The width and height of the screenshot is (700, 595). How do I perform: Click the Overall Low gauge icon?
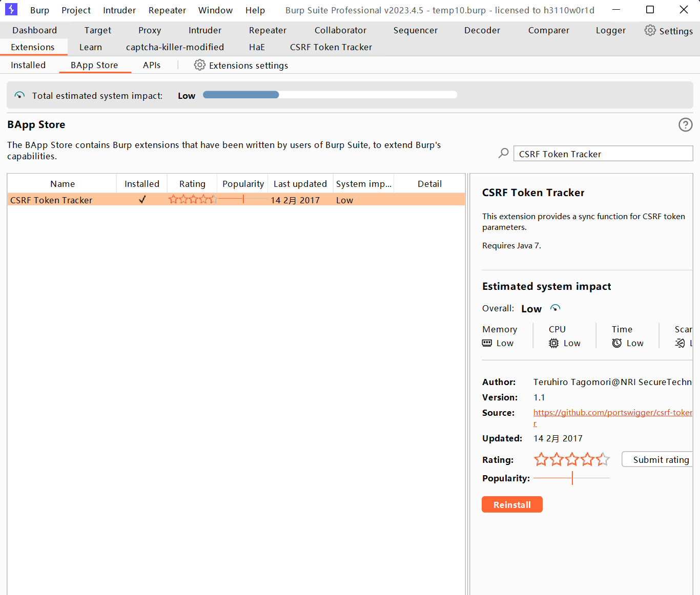(555, 308)
